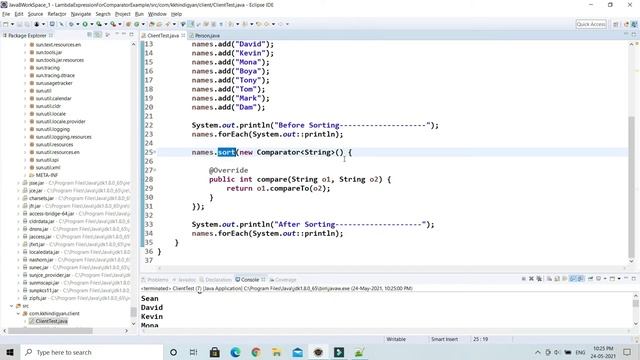640x360 pixels.
Task: Click Clear Console icon
Action: [549, 279]
